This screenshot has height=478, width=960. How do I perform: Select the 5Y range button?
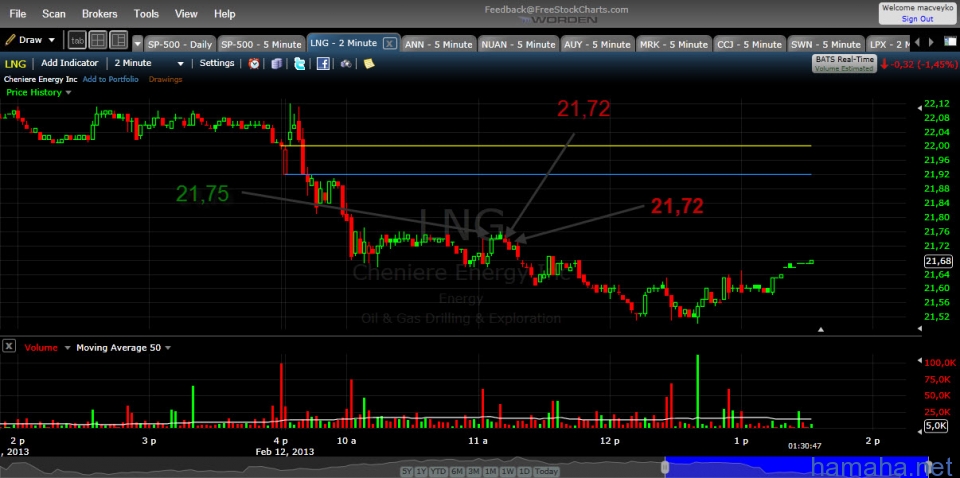pos(407,471)
